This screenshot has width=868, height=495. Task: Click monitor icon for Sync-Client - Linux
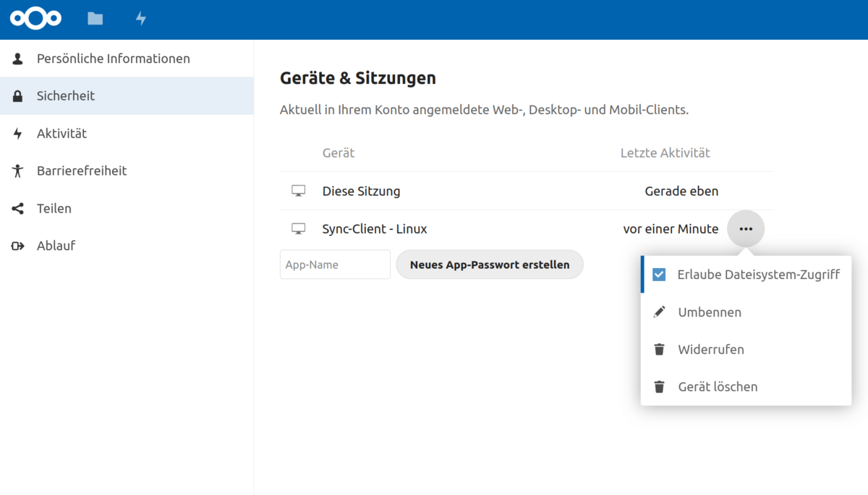coord(298,229)
